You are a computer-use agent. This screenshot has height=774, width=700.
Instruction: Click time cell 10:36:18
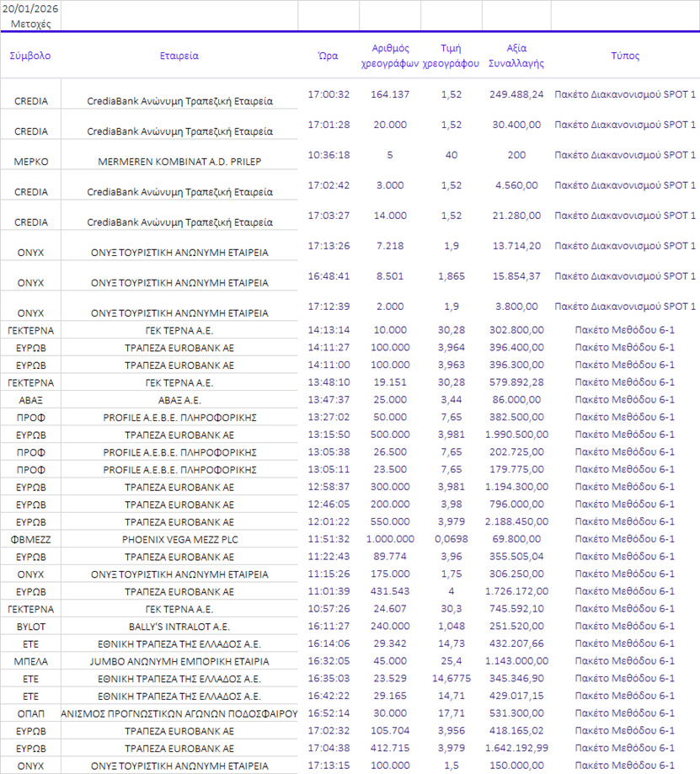329,155
